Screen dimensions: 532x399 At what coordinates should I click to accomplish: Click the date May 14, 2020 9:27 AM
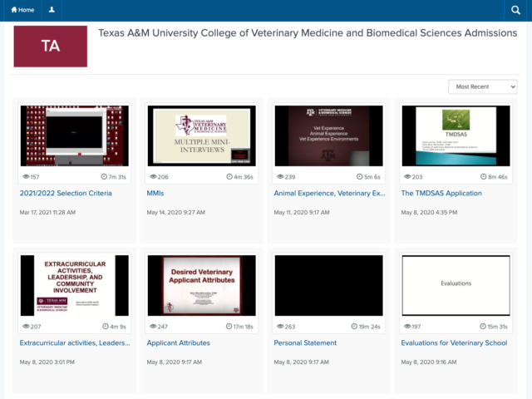click(175, 213)
